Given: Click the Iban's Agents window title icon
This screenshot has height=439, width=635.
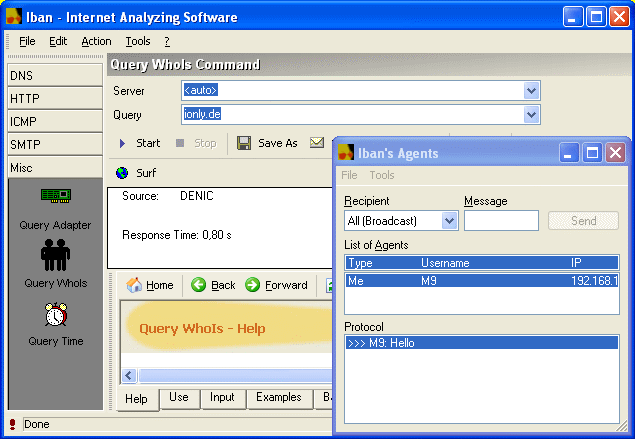Looking at the screenshot, I should coord(346,153).
